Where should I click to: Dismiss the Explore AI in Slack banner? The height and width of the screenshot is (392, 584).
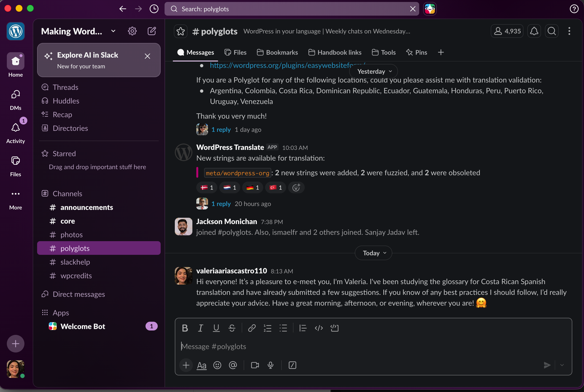coord(147,56)
